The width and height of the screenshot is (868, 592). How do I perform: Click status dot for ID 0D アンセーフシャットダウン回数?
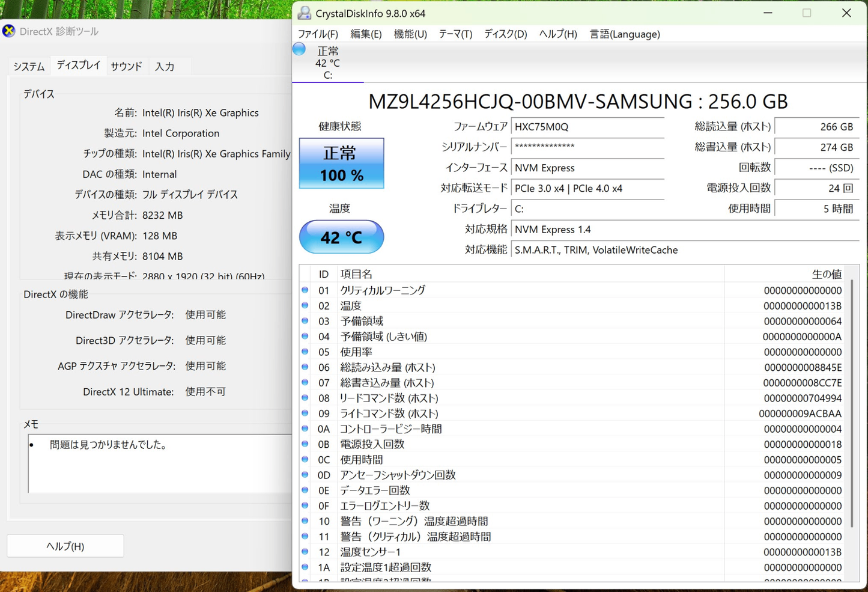tap(305, 475)
